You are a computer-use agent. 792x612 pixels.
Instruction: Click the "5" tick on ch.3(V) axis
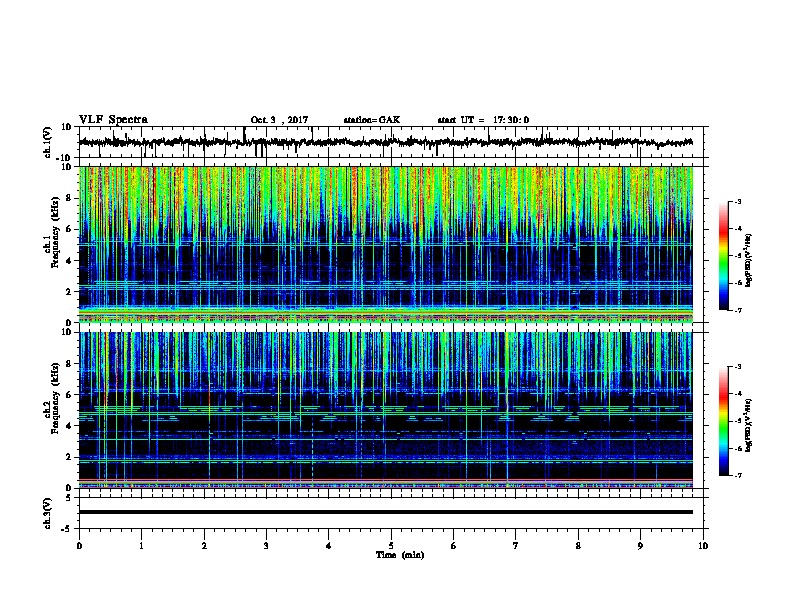(x=69, y=498)
